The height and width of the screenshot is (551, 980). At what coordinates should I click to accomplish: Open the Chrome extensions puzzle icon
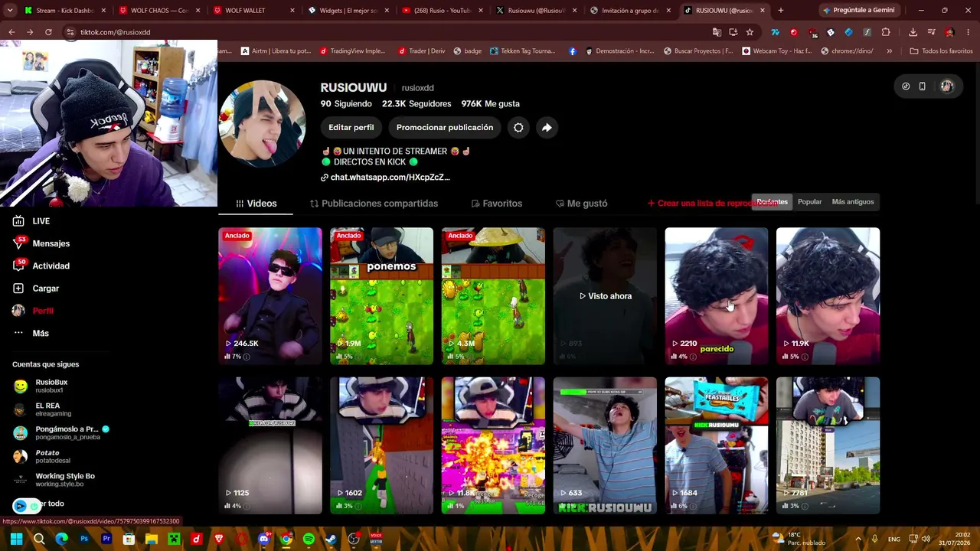point(886,32)
